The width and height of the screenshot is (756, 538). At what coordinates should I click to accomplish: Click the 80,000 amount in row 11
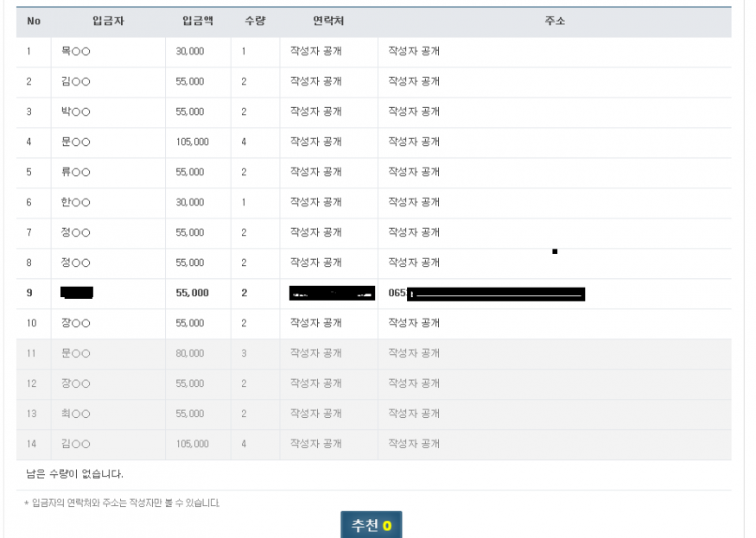tap(190, 354)
